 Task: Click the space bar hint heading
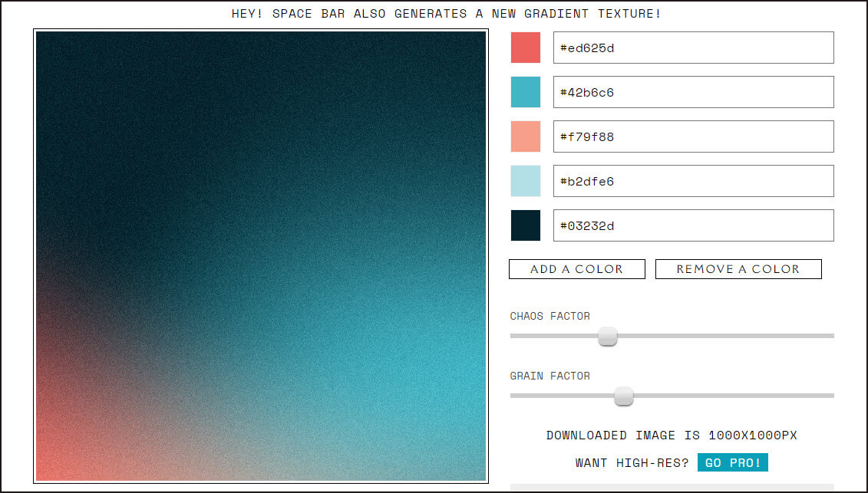coord(446,13)
